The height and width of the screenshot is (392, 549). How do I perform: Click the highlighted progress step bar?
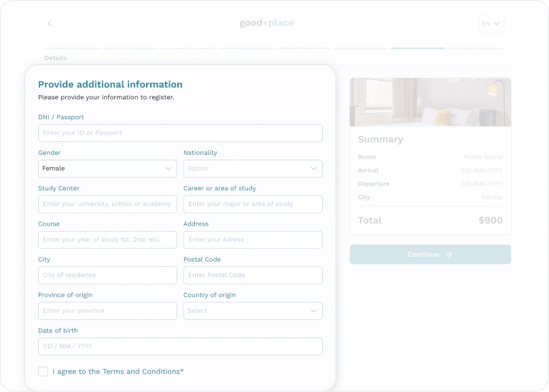(x=418, y=48)
